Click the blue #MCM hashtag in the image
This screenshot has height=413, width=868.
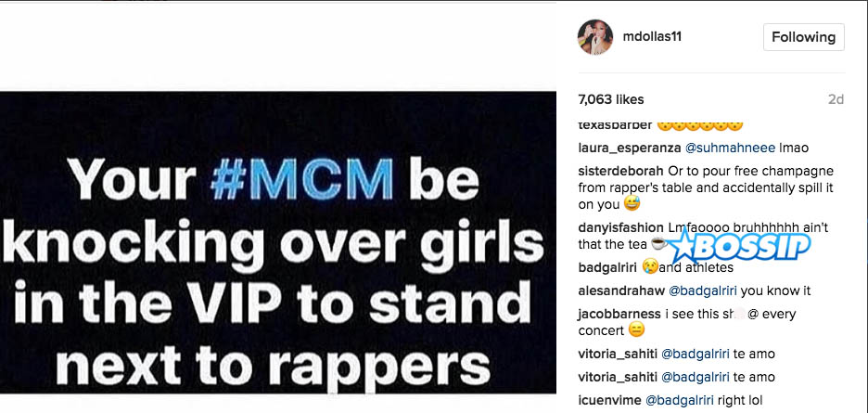point(301,181)
